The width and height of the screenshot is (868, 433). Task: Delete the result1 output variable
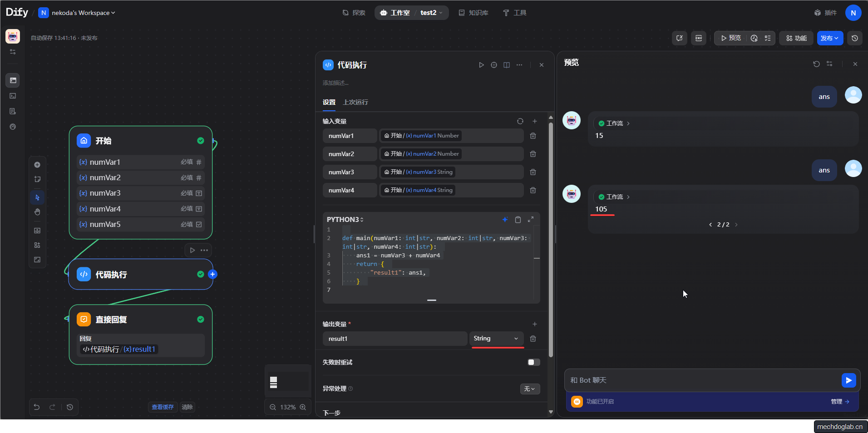(533, 339)
